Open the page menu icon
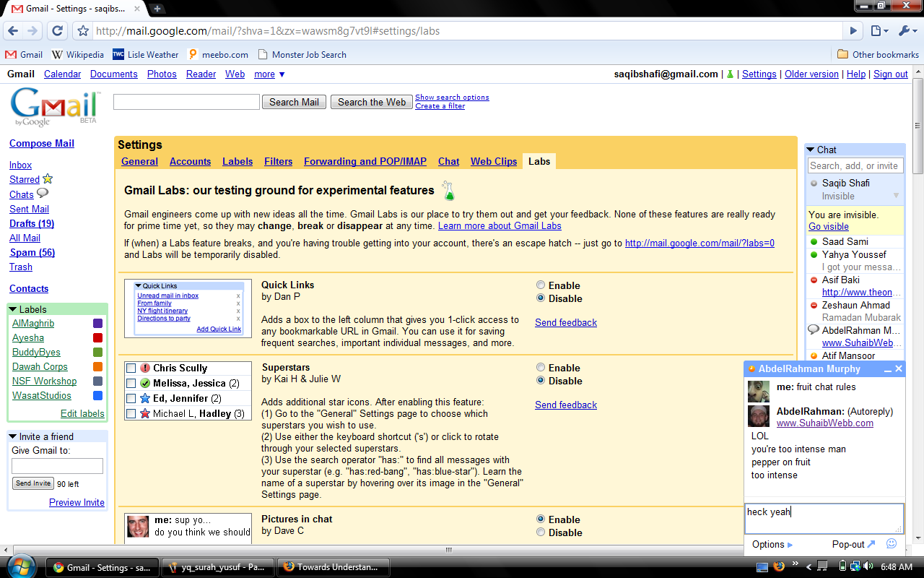This screenshot has width=924, height=578. 878,31
